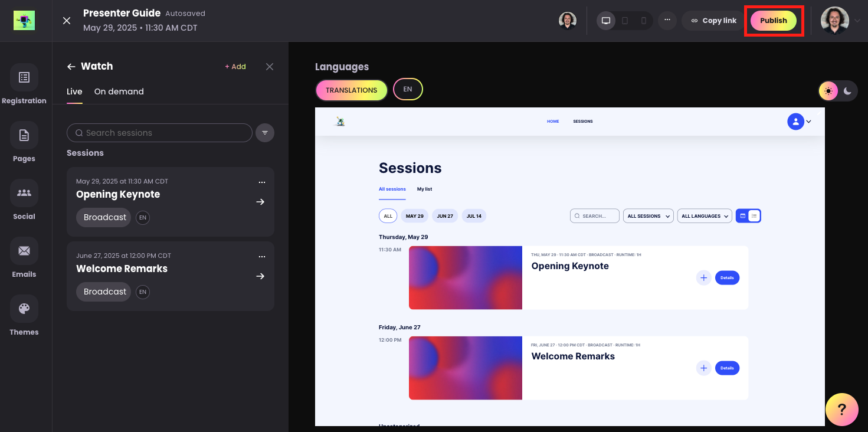Click the preview page logo

[340, 122]
